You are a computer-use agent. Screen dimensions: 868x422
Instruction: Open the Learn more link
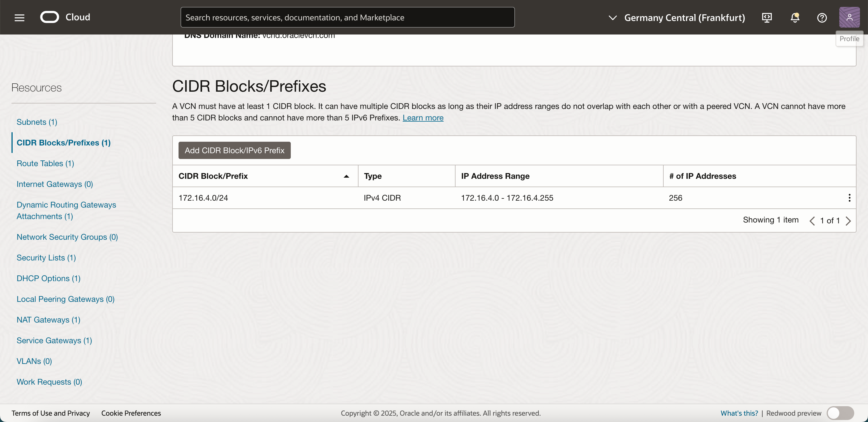423,118
